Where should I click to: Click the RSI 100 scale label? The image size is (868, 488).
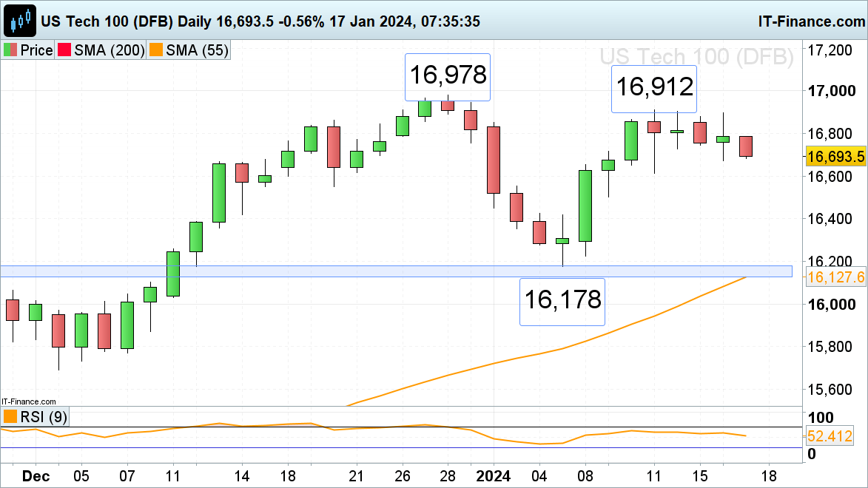tap(821, 417)
